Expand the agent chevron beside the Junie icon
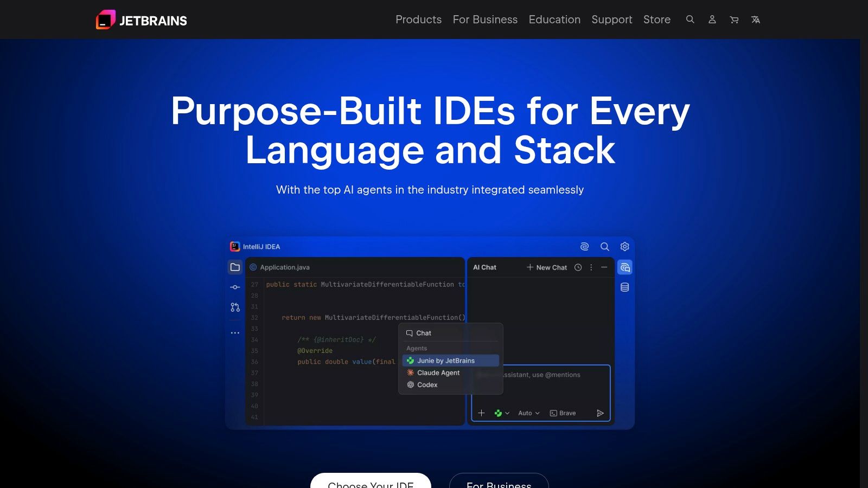Image resolution: width=868 pixels, height=488 pixels. click(507, 413)
